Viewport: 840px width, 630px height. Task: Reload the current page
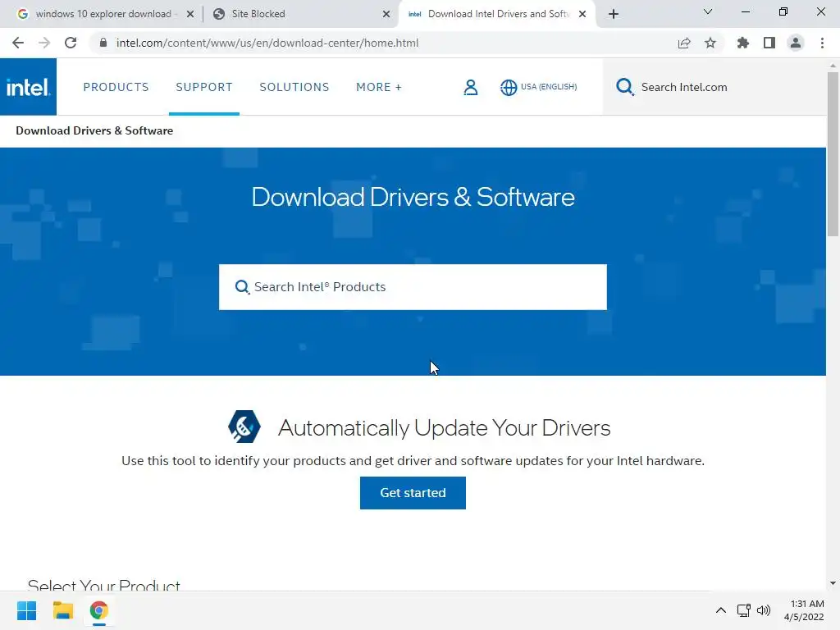[x=71, y=43]
